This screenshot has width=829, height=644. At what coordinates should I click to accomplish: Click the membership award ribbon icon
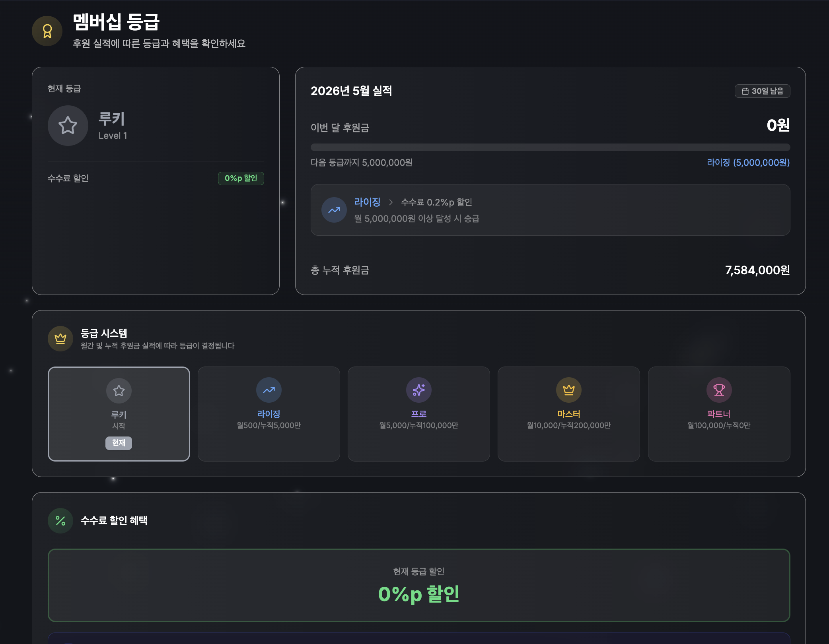tap(47, 31)
